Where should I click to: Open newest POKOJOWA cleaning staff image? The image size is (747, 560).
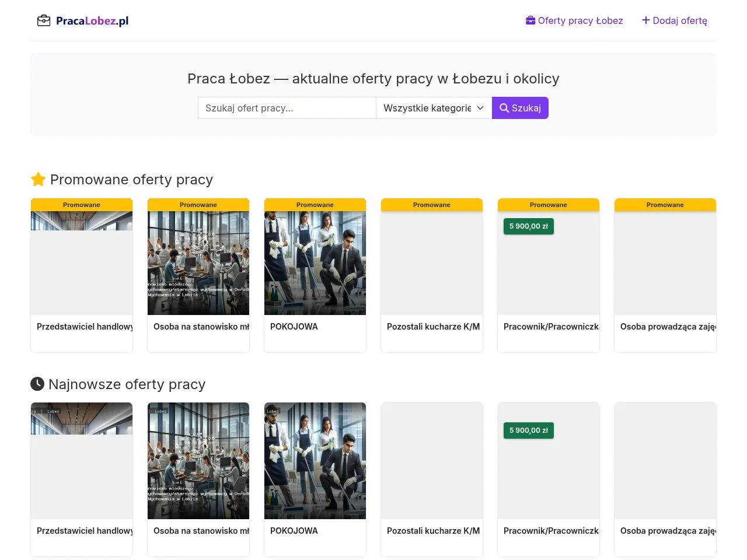pyautogui.click(x=315, y=461)
